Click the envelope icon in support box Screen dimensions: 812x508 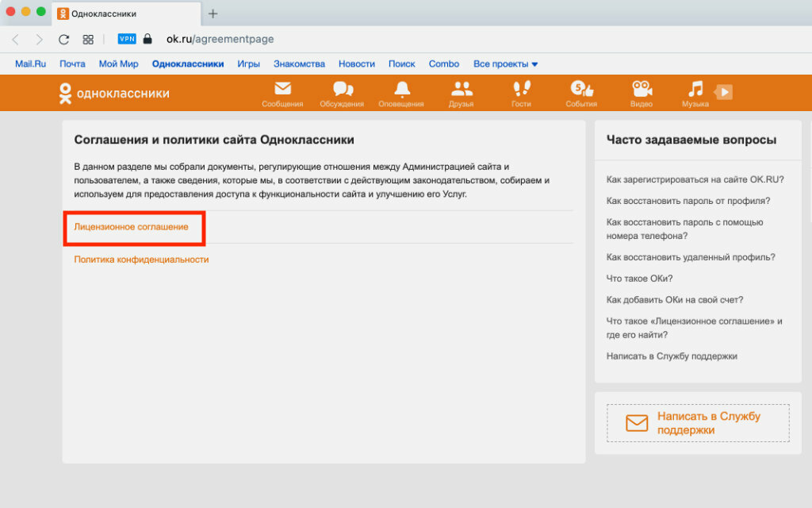[x=637, y=423]
